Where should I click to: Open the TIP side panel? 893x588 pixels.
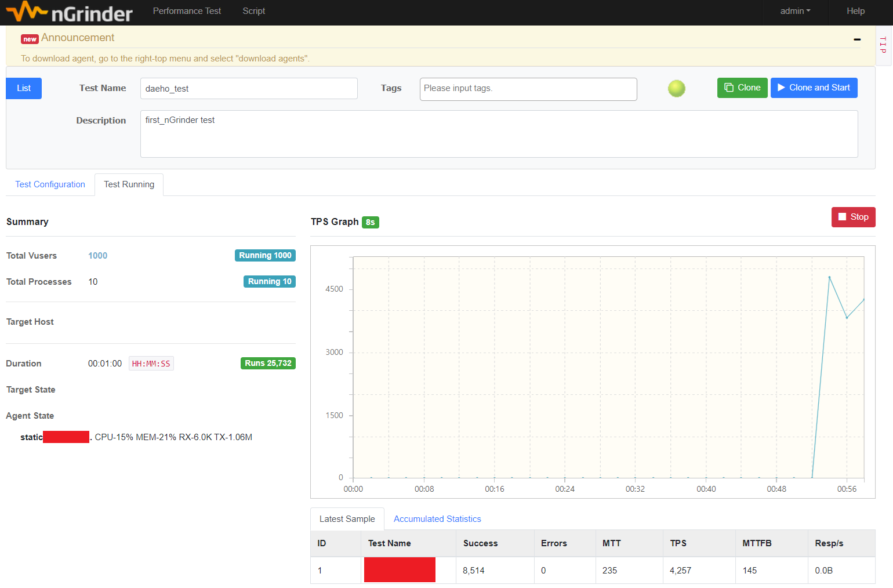point(883,46)
